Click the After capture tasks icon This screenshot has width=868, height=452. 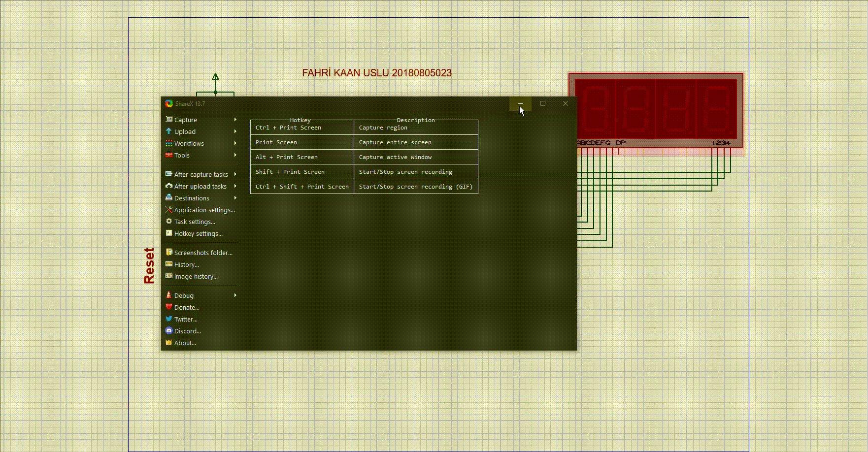(x=169, y=174)
